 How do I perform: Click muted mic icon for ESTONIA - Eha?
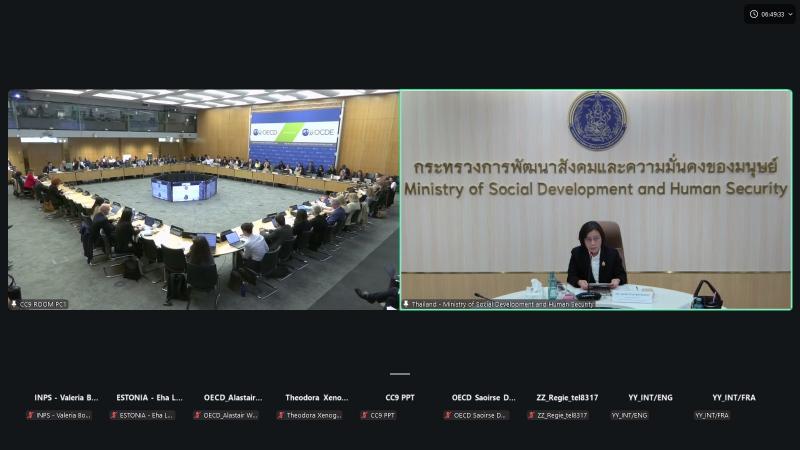coord(114,415)
